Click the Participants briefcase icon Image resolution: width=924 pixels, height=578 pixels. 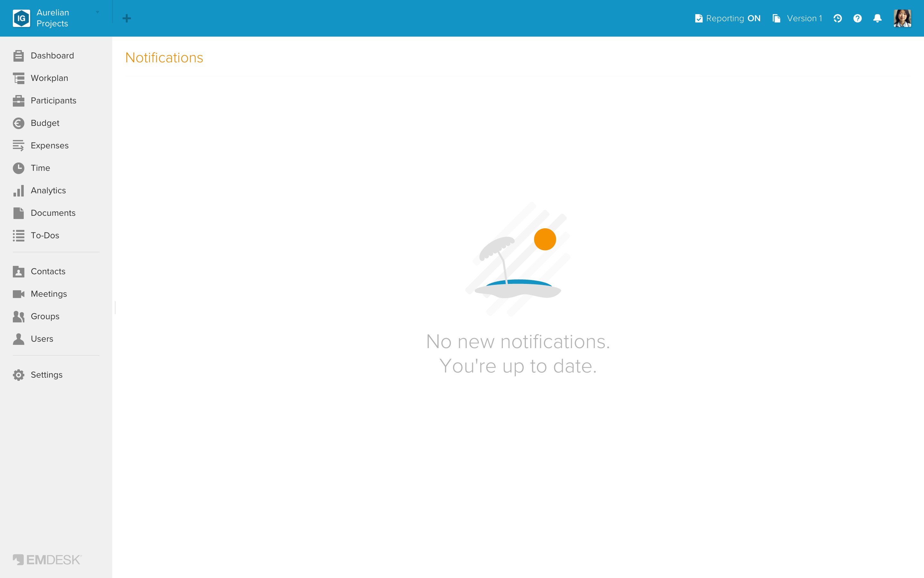[x=18, y=101]
